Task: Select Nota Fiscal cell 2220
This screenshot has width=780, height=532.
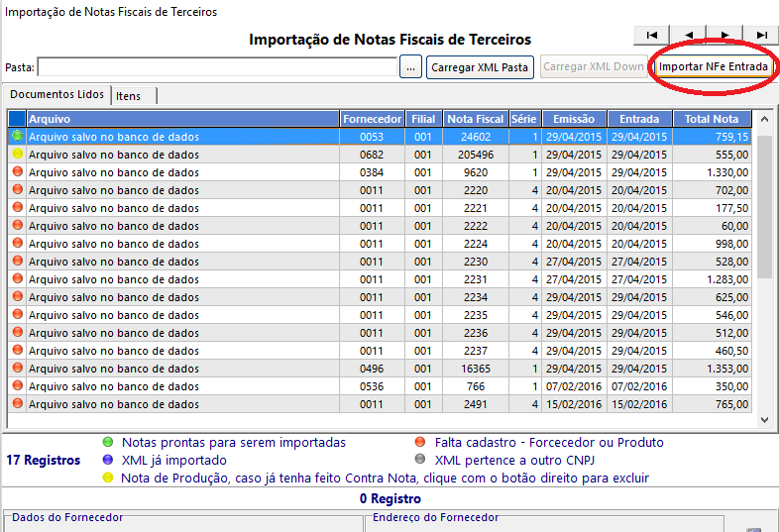Action: (x=476, y=190)
